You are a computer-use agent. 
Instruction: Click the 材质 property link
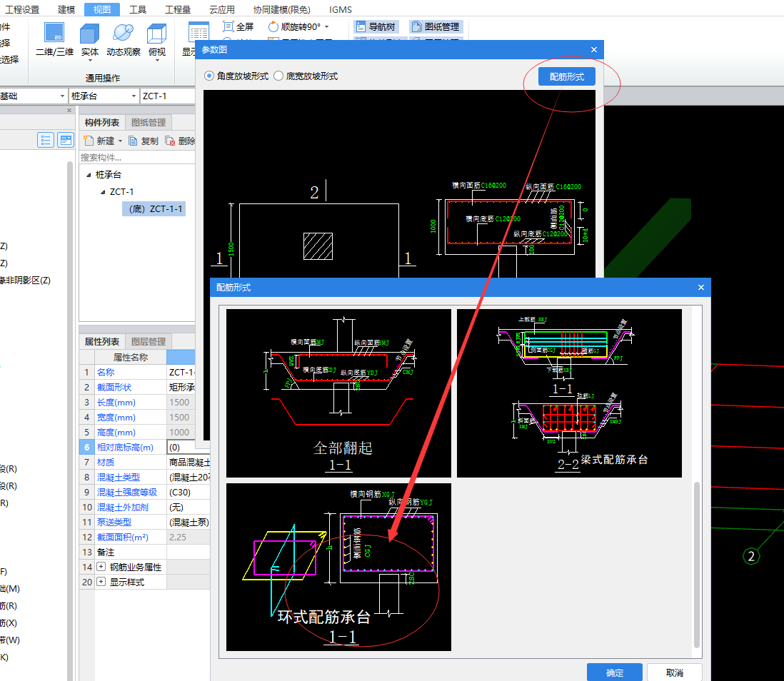pos(106,462)
